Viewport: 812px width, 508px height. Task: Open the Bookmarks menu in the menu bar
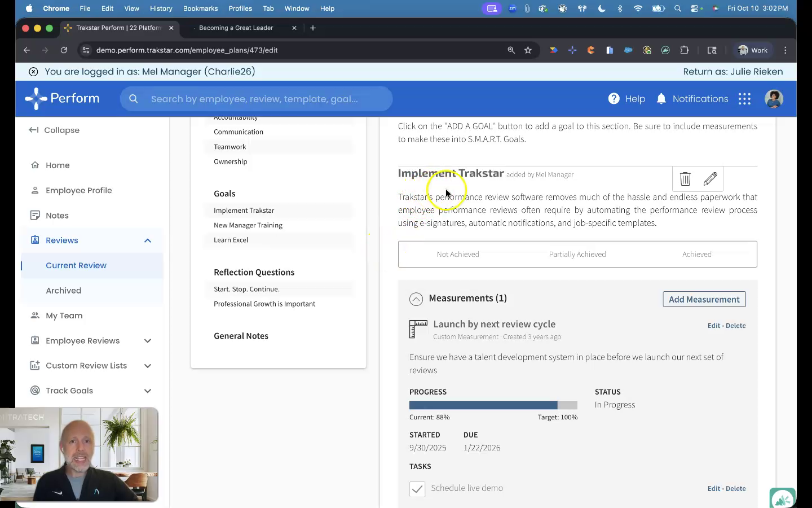200,8
